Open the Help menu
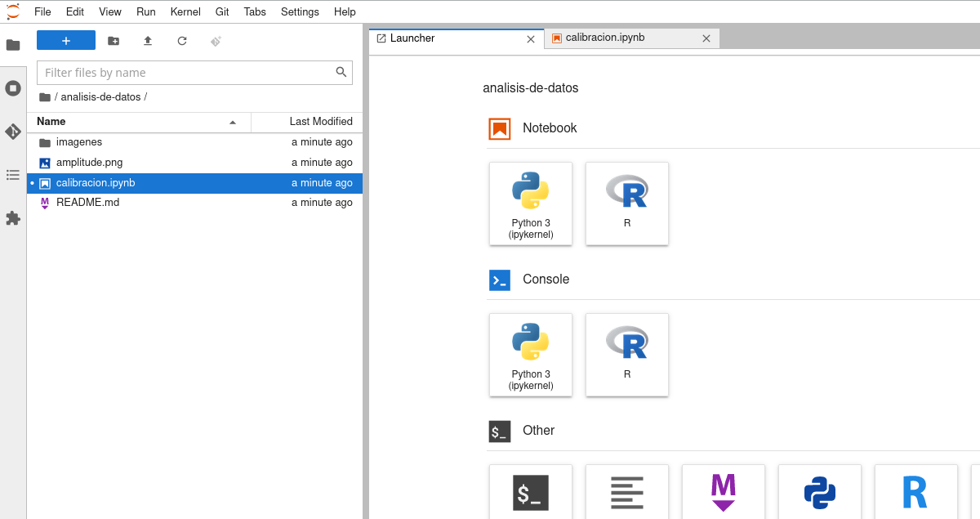Image resolution: width=980 pixels, height=519 pixels. 345,11
